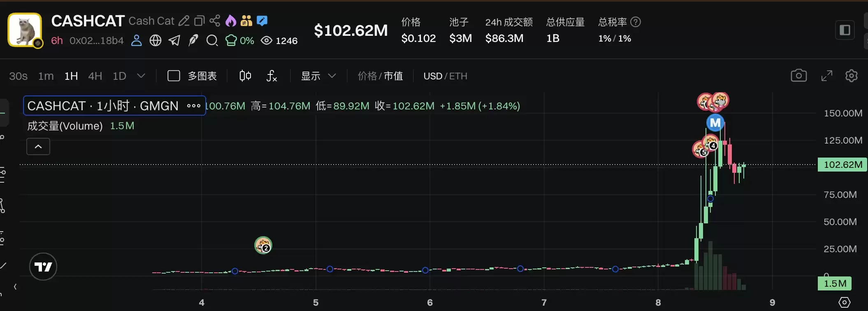Switch chart to 市值 market cap mode
The height and width of the screenshot is (311, 868).
click(393, 76)
